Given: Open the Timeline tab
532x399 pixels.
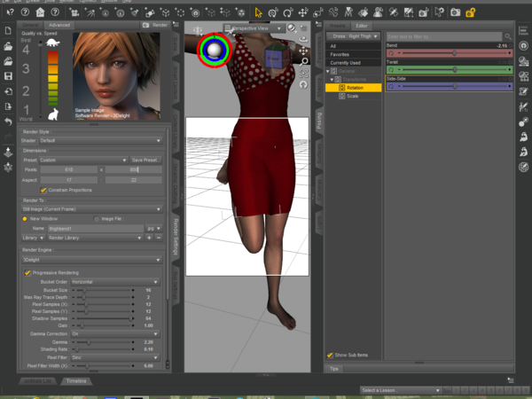Looking at the screenshot, I should pyautogui.click(x=76, y=381).
